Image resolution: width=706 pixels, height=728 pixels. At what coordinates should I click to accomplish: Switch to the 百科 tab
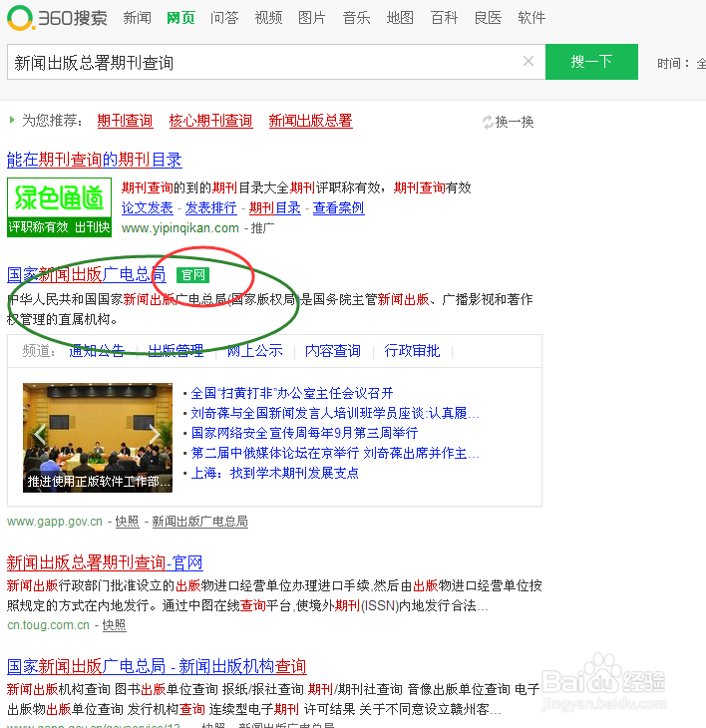[444, 18]
